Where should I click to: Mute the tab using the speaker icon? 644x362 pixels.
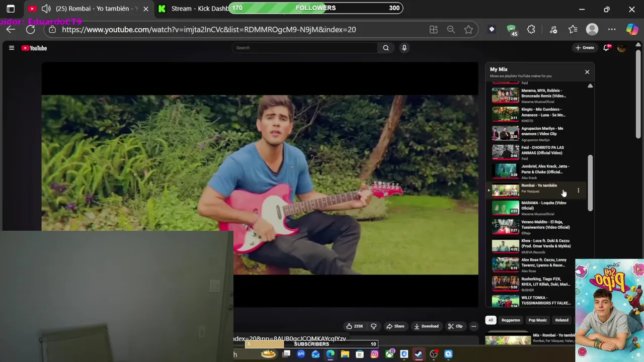tap(46, 9)
